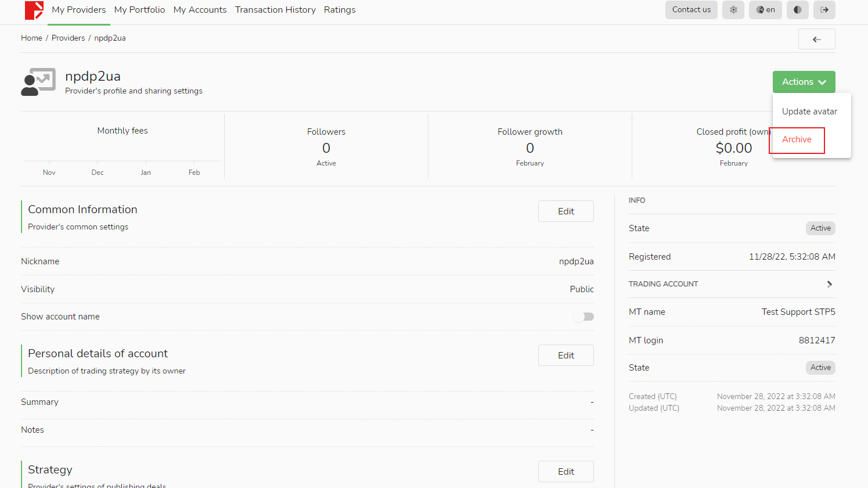Click the red app logo
868x488 pixels.
34,10
